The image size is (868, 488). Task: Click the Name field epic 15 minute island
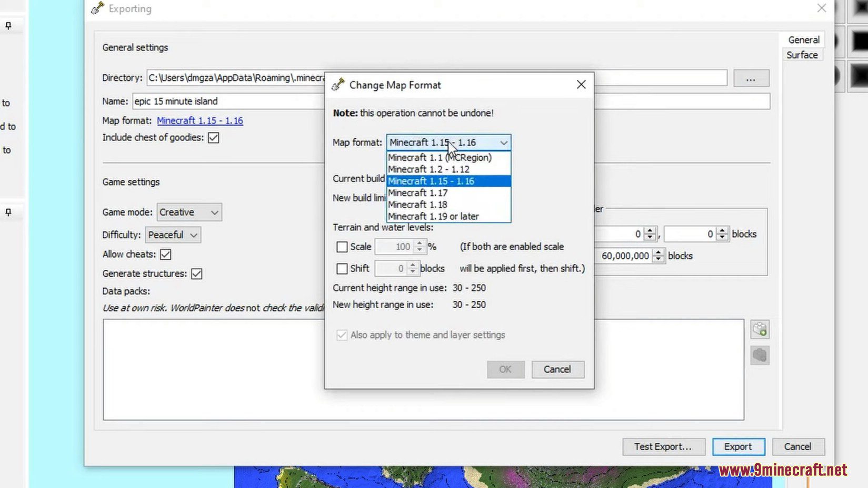(228, 101)
